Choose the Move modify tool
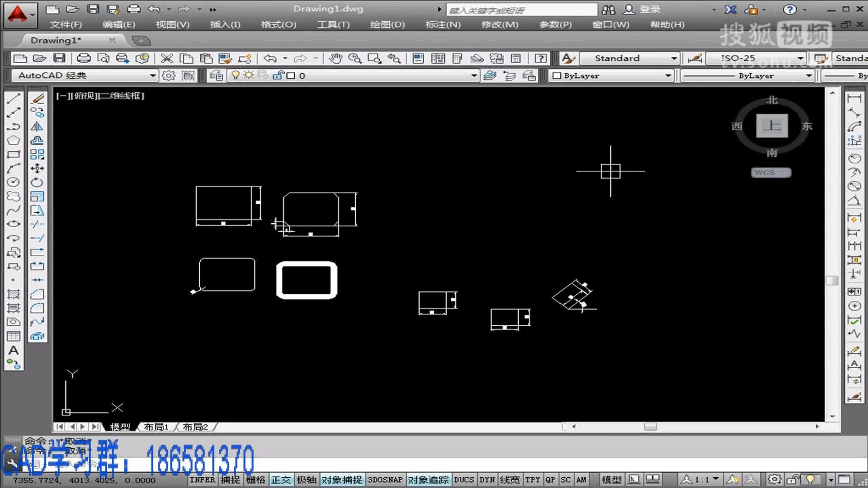 [x=37, y=169]
